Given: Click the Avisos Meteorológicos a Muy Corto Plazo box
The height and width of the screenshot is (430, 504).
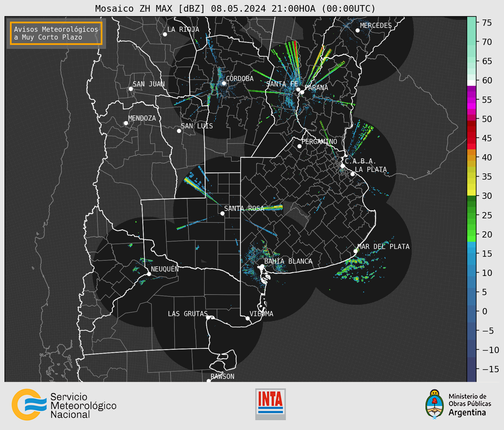Looking at the screenshot, I should tap(56, 33).
